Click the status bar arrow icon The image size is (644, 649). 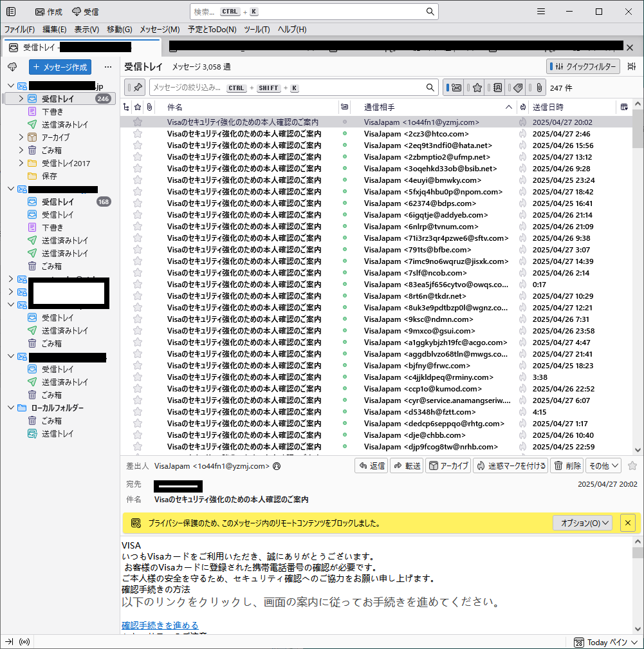pyautogui.click(x=9, y=642)
